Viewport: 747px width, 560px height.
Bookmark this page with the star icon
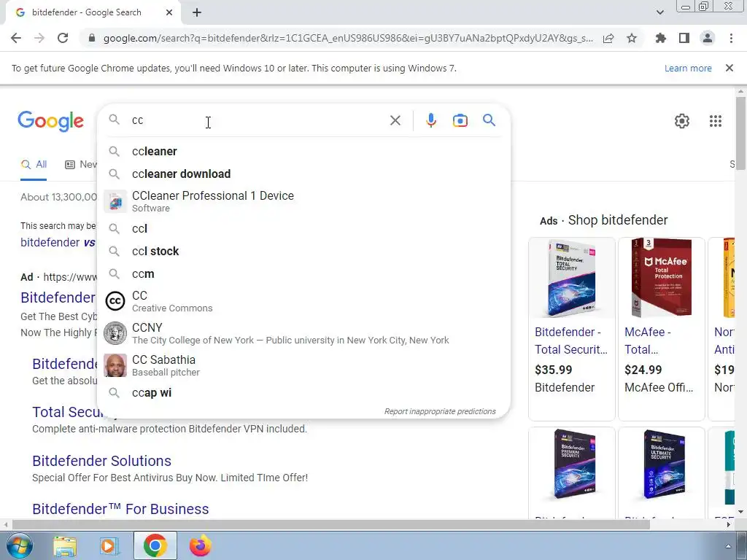click(632, 38)
